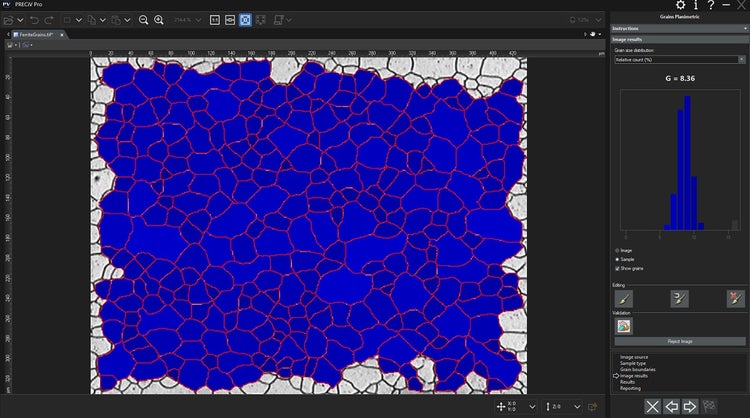Select the Sample radio button
Screen dimensions: 750x418
point(617,259)
